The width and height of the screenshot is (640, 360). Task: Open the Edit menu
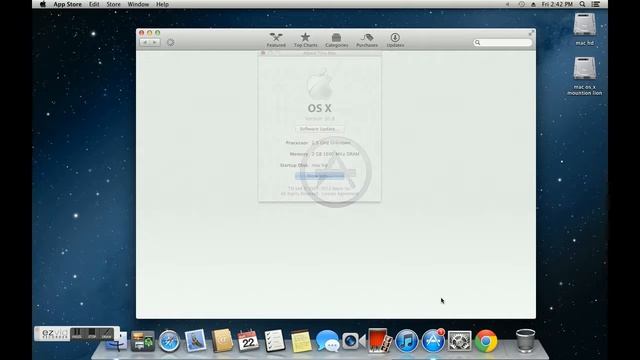click(94, 4)
